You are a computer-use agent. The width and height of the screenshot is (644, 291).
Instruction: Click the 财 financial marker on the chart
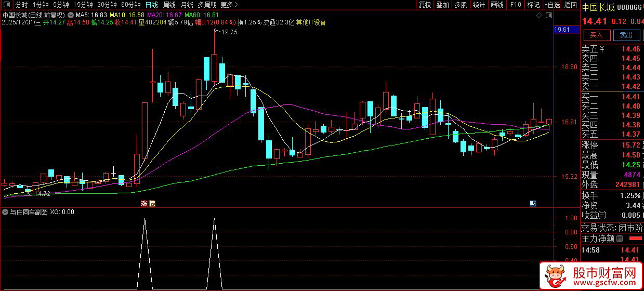pyautogui.click(x=532, y=203)
